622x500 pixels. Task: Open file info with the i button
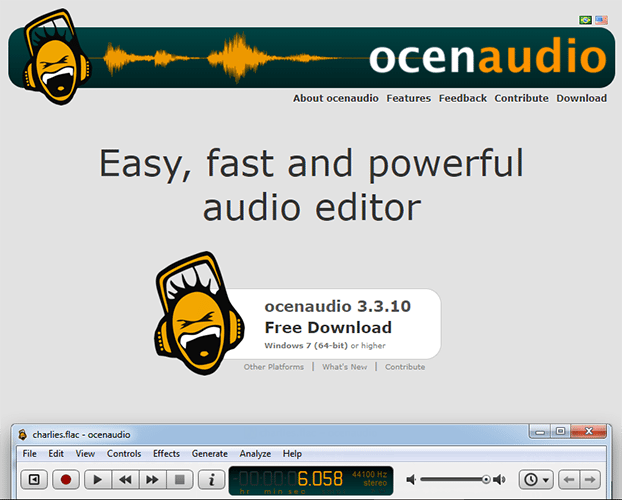(x=211, y=480)
